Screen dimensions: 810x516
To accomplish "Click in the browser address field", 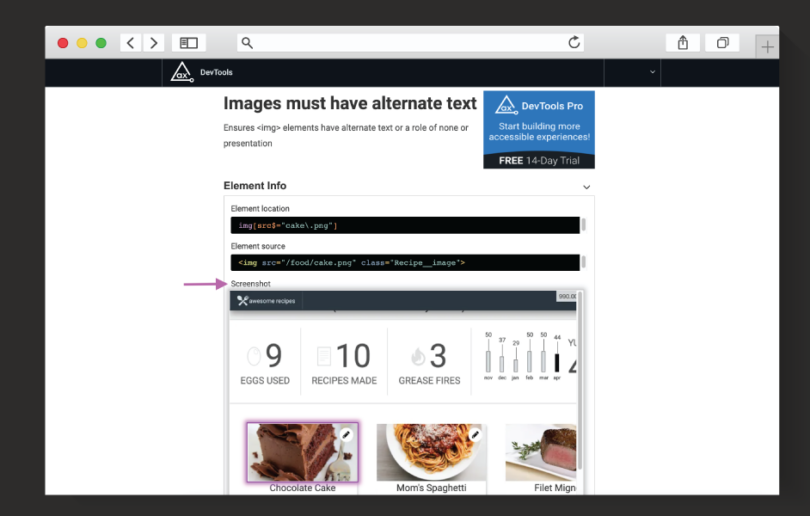I will click(410, 43).
